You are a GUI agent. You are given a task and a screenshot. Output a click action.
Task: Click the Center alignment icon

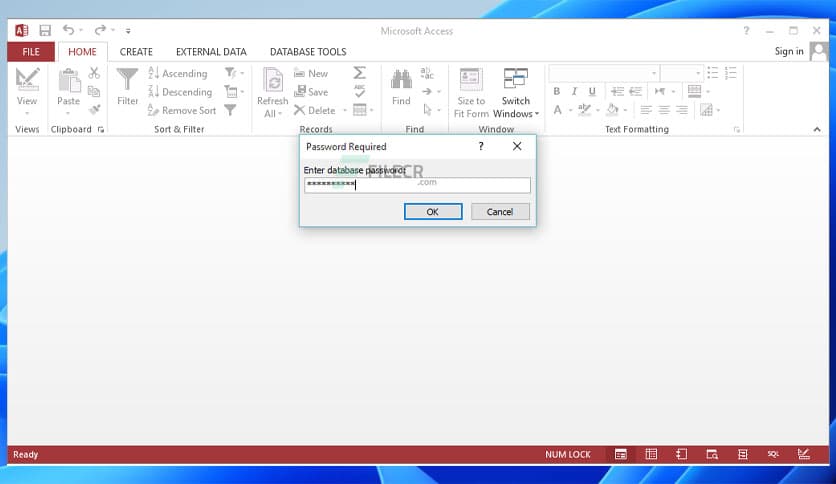(664, 110)
